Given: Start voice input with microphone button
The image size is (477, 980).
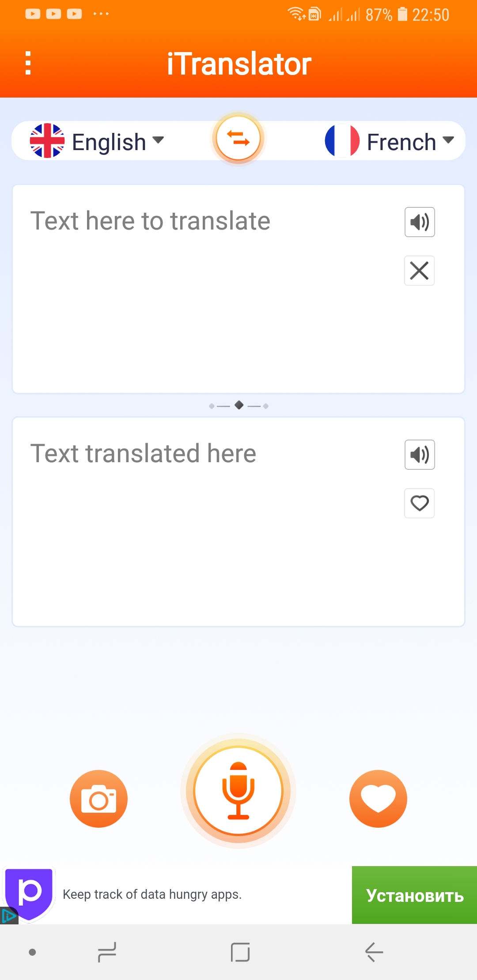Looking at the screenshot, I should [238, 791].
